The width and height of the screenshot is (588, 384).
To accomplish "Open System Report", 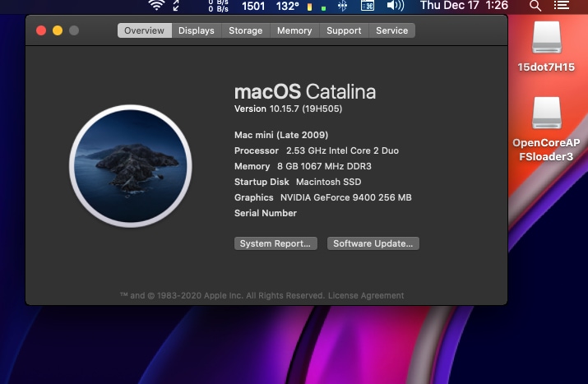I will click(x=275, y=243).
